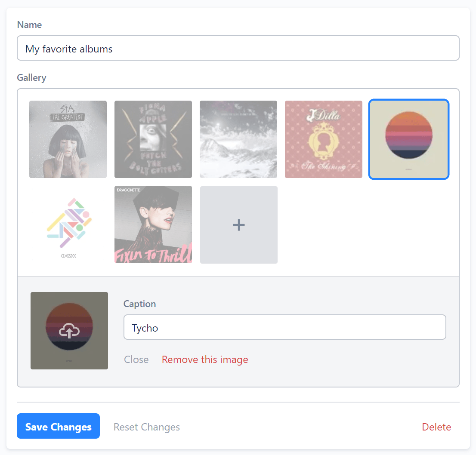Image resolution: width=476 pixels, height=455 pixels.
Task: Select the Fiona Apple Fetch the Bolt Cutters cover
Action: 153,139
